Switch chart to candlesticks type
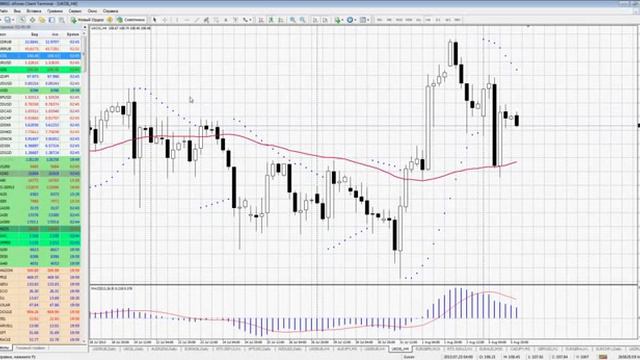640x360 pixels. coord(271,20)
